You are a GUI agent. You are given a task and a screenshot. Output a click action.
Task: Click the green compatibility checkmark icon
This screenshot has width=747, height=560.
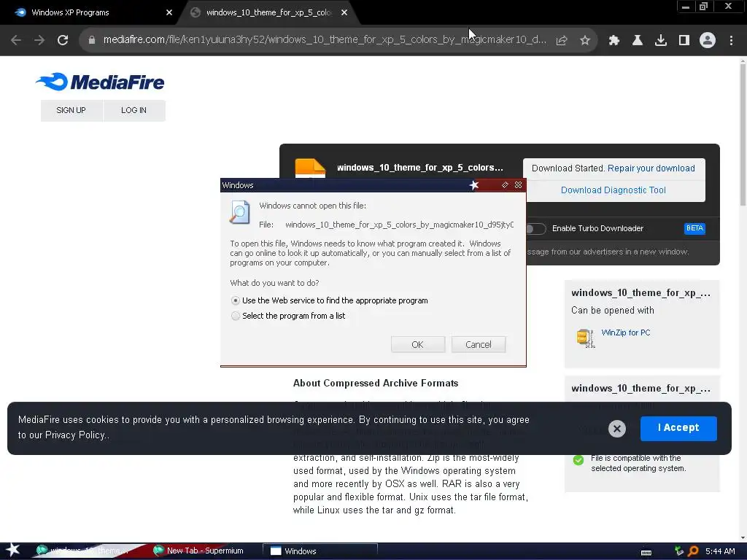tap(578, 460)
